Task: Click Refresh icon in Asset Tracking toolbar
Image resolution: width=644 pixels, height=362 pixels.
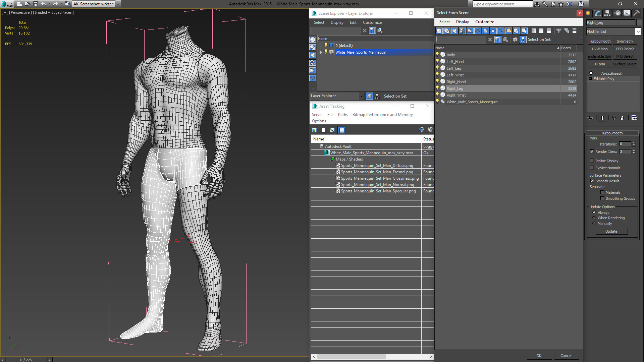Action: click(314, 130)
